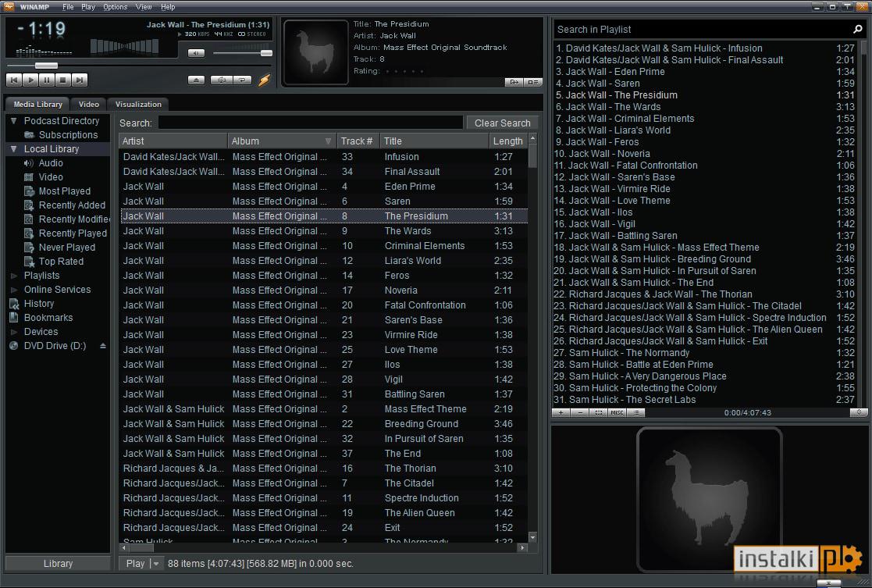Click the minus icon to remove playlist items

pos(581,412)
